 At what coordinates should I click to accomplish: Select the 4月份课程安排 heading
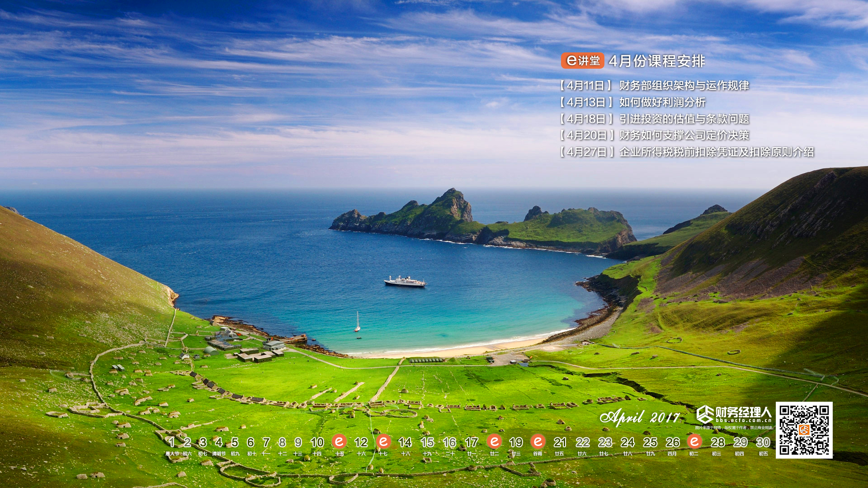pyautogui.click(x=657, y=61)
